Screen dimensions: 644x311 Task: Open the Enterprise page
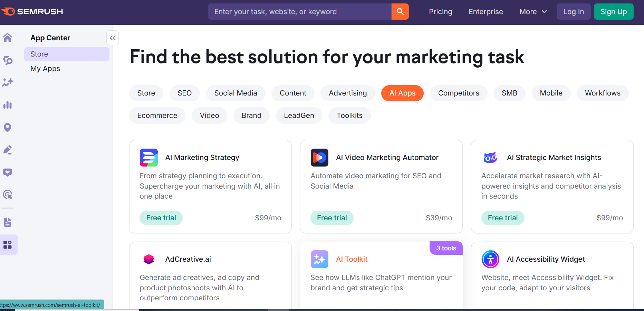[x=486, y=12]
